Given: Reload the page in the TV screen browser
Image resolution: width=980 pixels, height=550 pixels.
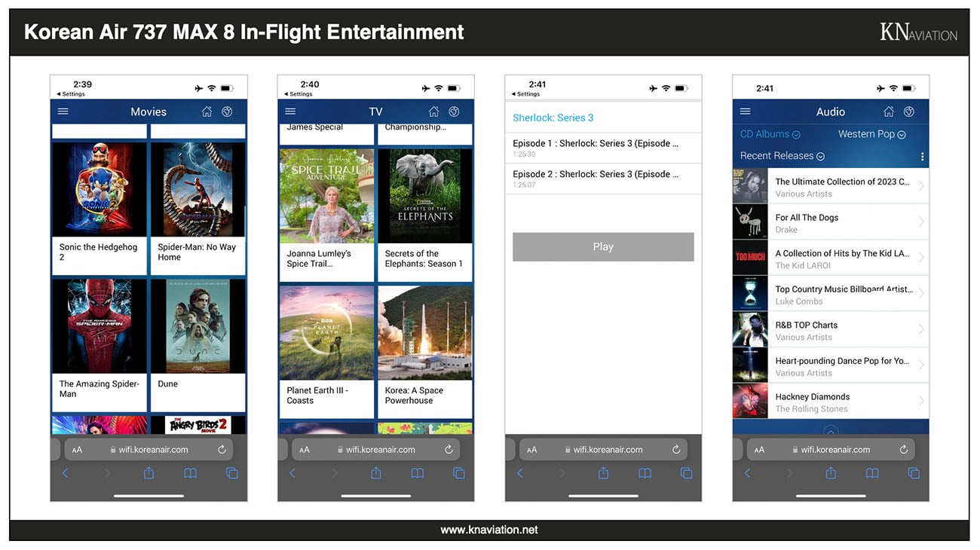Looking at the screenshot, I should click(449, 450).
